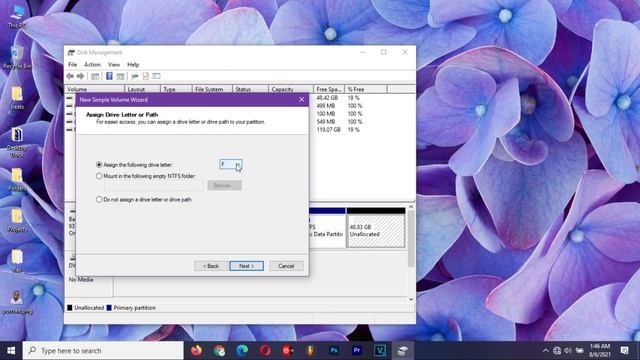Open Premiere Pro from the taskbar
640x360 pixels.
pos(357,350)
